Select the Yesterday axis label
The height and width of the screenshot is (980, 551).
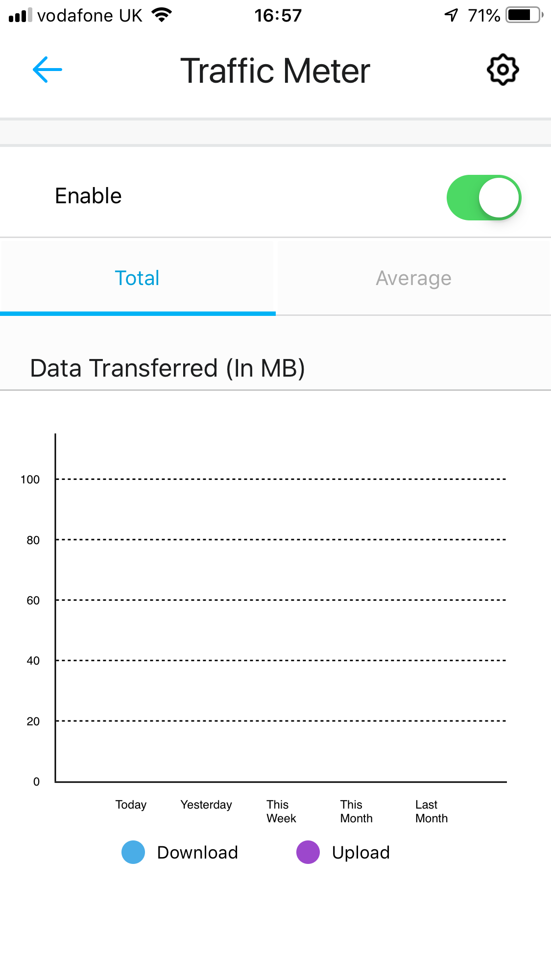(206, 805)
